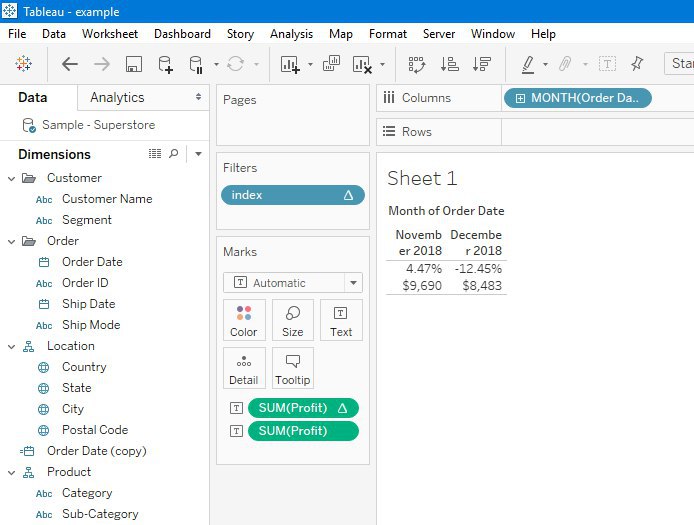694x525 pixels.
Task: Click the Run Update refresh icon
Action: pos(235,64)
